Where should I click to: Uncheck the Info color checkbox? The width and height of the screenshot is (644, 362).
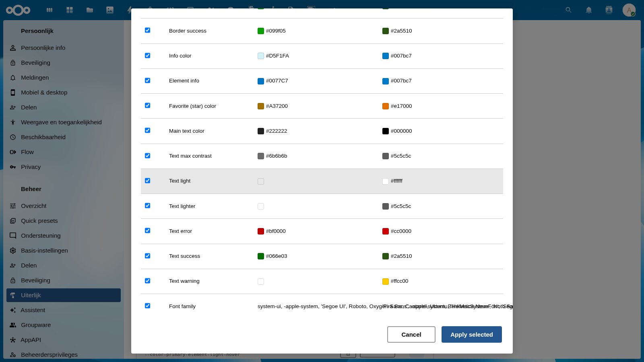(x=147, y=56)
